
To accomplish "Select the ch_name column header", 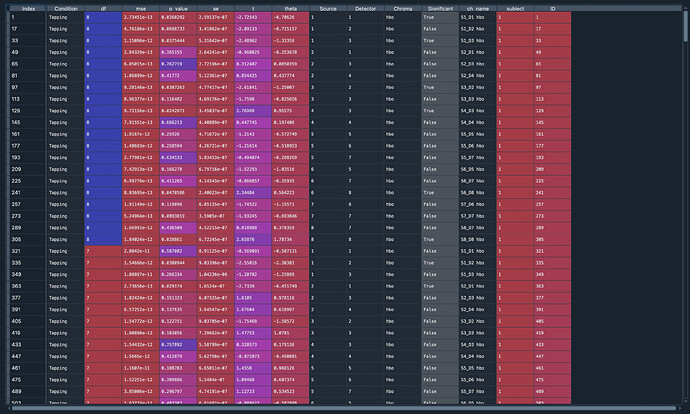I will coord(477,8).
